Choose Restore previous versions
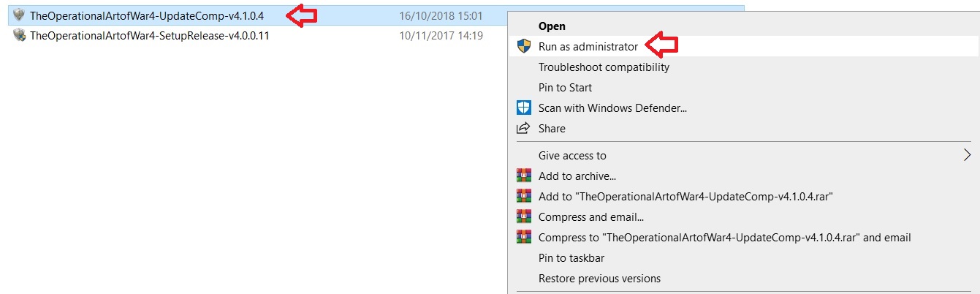This screenshot has width=980, height=294. (x=599, y=278)
